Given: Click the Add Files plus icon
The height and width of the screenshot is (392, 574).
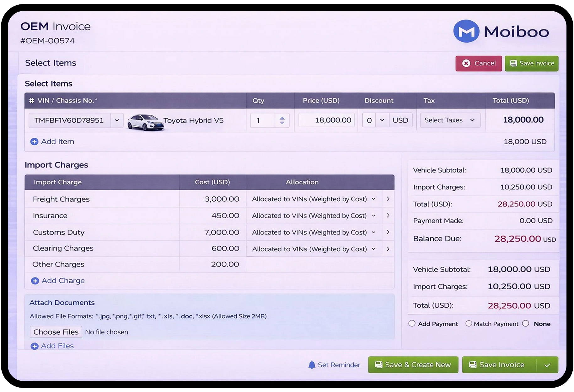Looking at the screenshot, I should tap(35, 346).
